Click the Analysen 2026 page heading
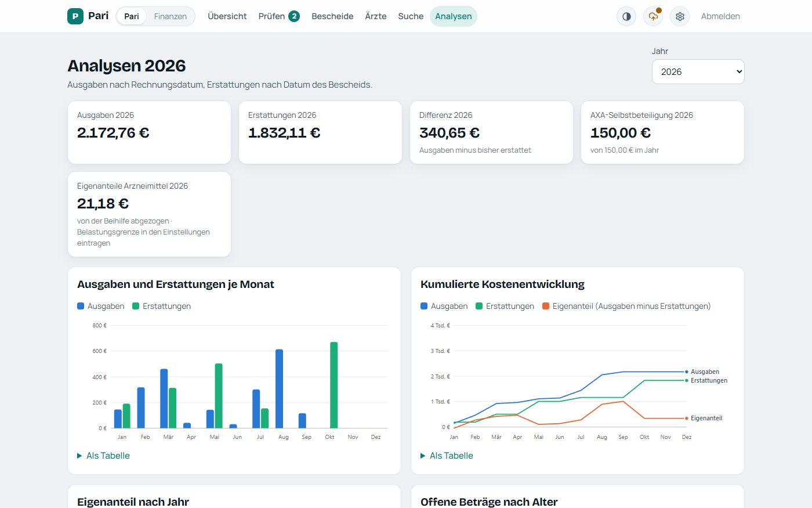 pyautogui.click(x=126, y=66)
